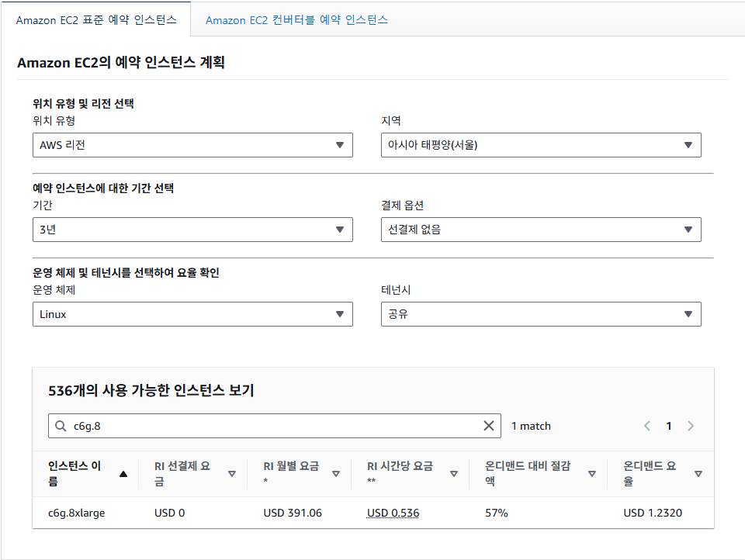745x560 pixels.
Task: Open the 지역 dropdown showing 아시아 태평양(서울)
Action: coord(541,145)
